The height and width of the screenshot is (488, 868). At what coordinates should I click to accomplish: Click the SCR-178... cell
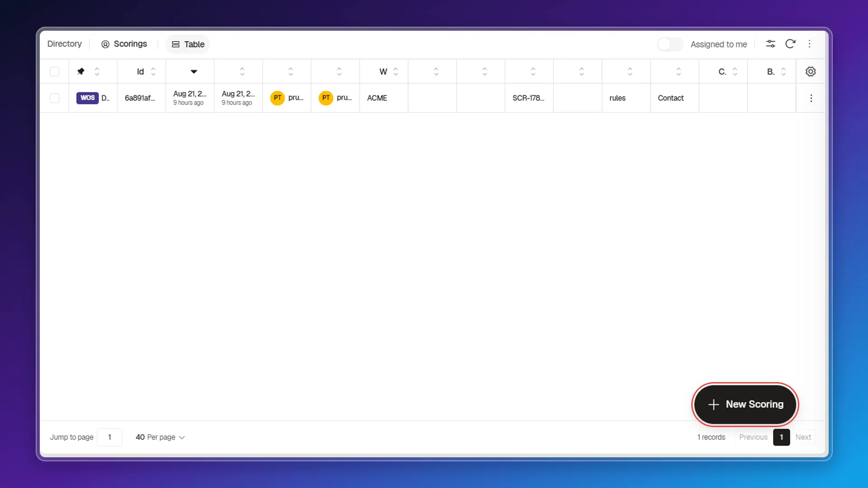pos(529,98)
